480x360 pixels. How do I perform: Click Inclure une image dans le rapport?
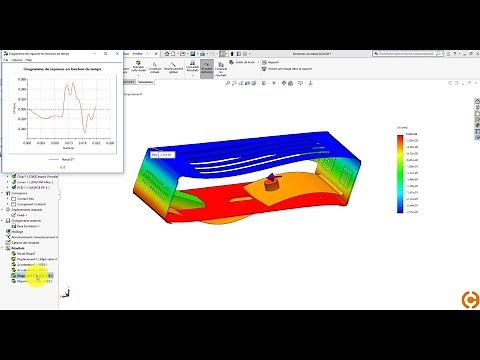coord(287,69)
